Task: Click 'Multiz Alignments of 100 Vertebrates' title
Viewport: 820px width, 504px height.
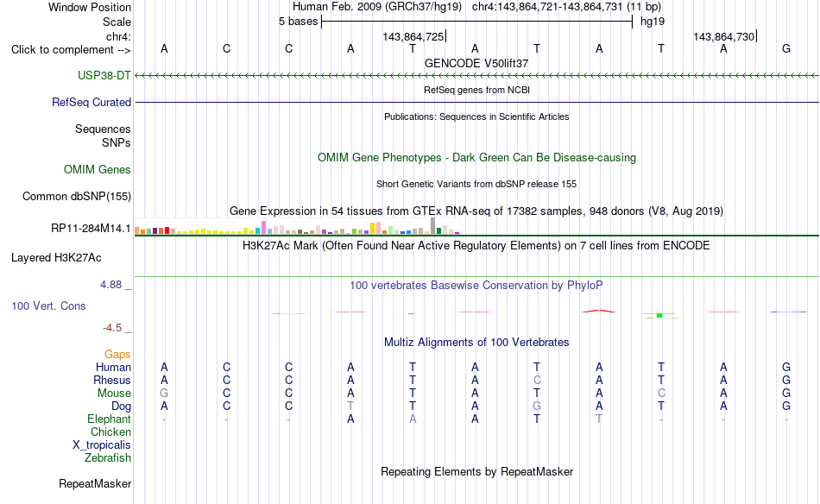Action: pos(476,343)
